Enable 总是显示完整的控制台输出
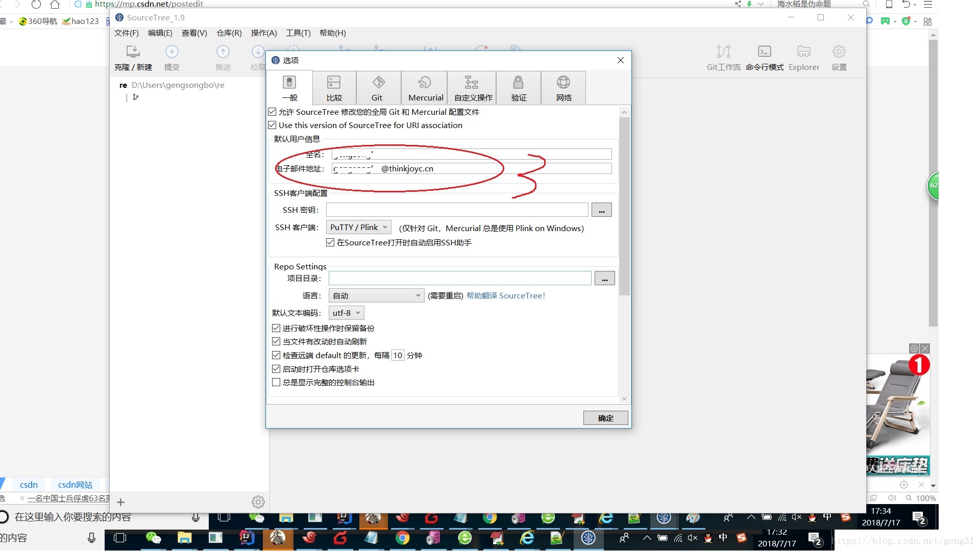This screenshot has height=551, width=980. point(276,382)
